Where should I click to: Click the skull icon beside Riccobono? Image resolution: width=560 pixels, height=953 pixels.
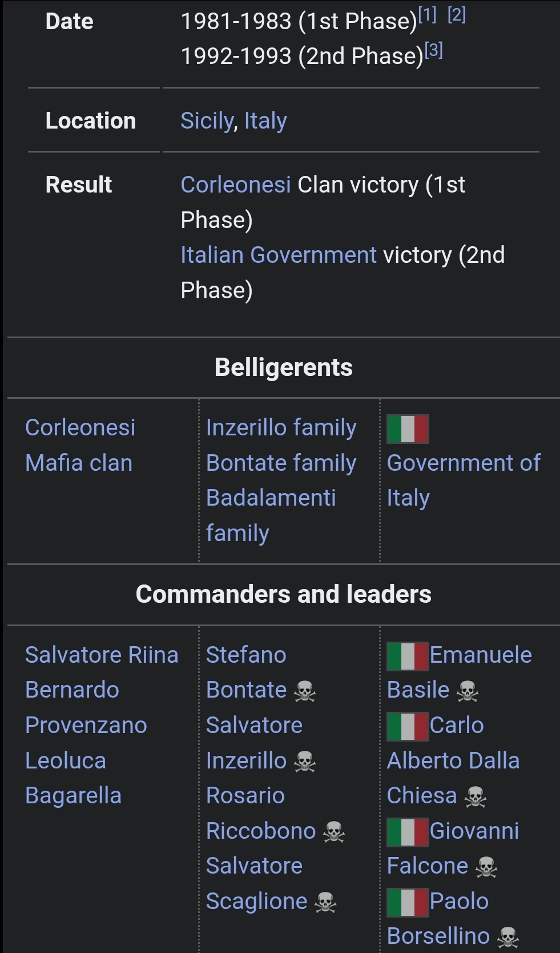pyautogui.click(x=334, y=832)
